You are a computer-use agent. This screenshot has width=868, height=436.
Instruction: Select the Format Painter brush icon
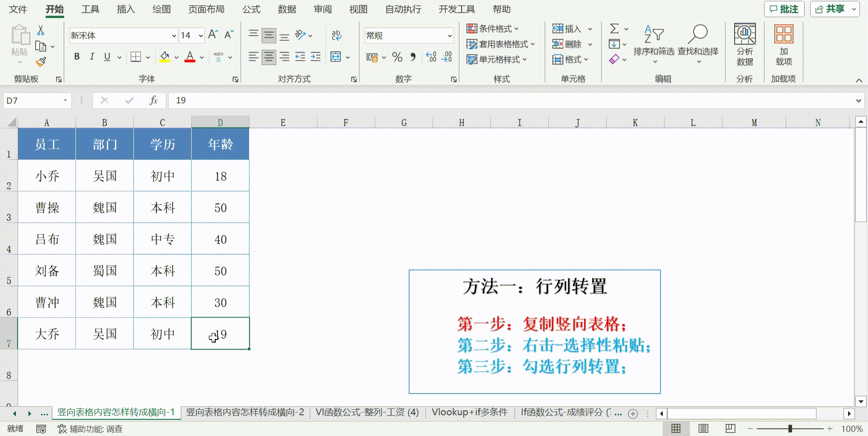[x=41, y=62]
